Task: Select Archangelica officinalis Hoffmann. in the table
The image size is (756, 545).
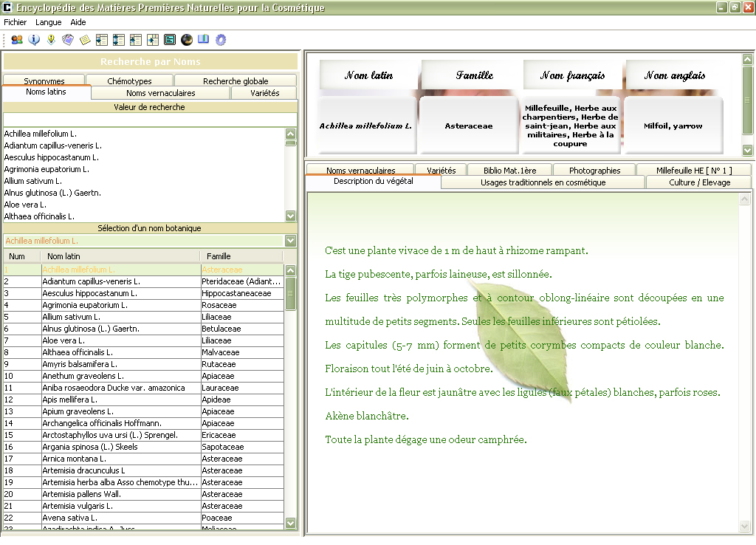Action: tap(143, 423)
